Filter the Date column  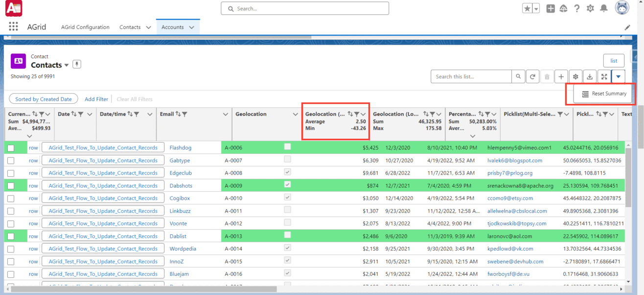pyautogui.click(x=81, y=114)
